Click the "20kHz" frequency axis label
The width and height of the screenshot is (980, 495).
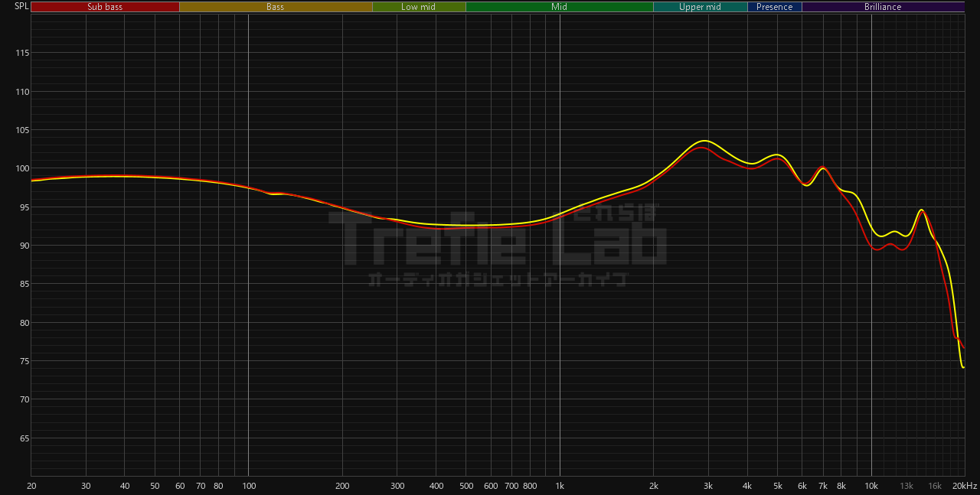(964, 486)
